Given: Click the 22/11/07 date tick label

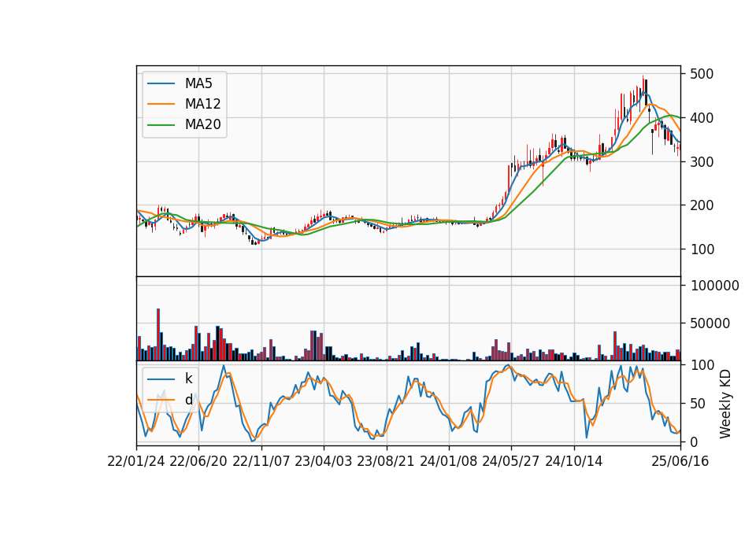Looking at the screenshot, I should click(261, 461).
